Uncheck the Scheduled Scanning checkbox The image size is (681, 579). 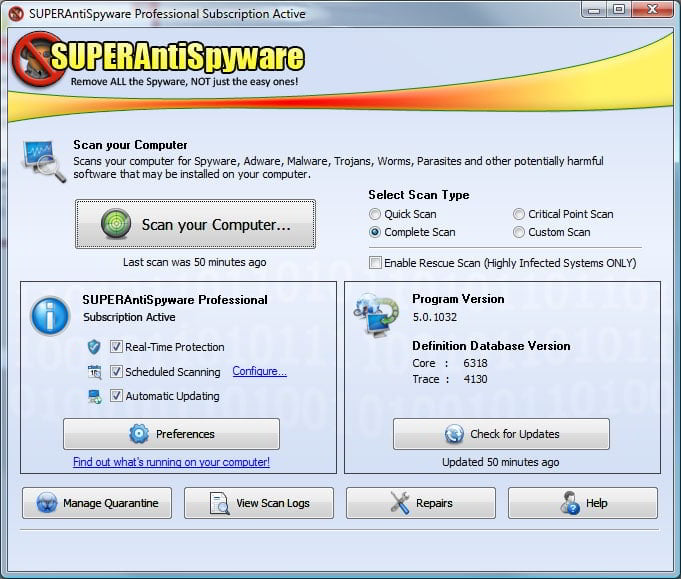click(x=117, y=372)
